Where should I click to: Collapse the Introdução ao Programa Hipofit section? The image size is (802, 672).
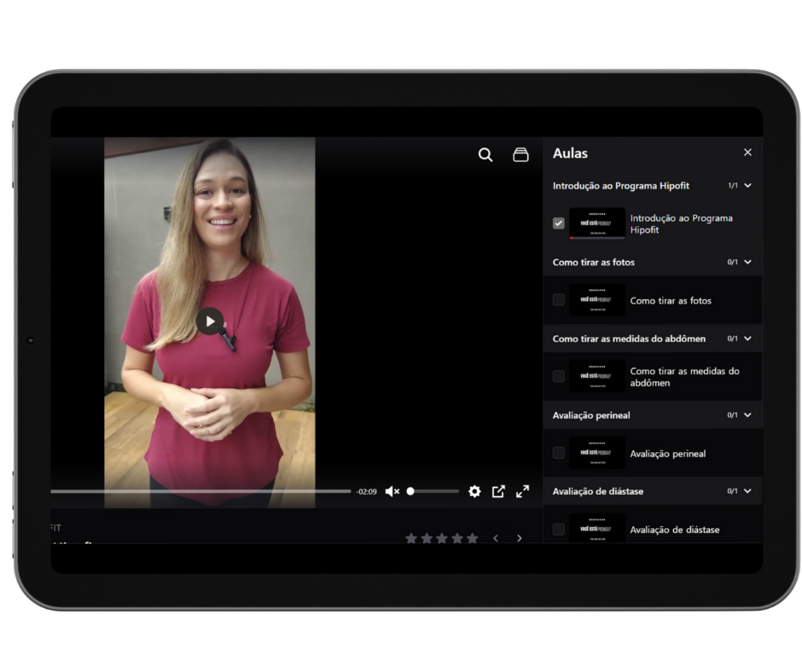pos(747,185)
